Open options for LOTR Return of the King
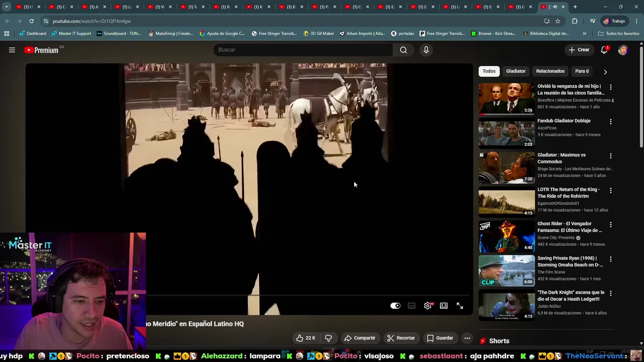This screenshot has height=362, width=644. coord(611,191)
